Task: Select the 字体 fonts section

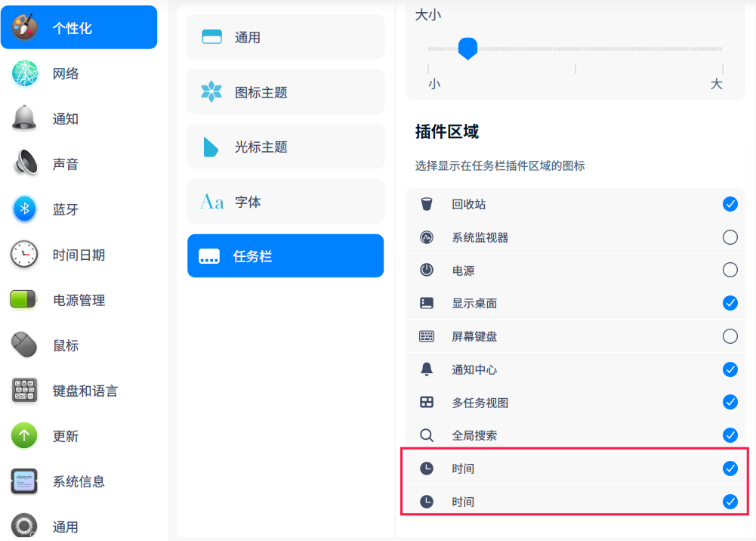Action: (x=285, y=201)
